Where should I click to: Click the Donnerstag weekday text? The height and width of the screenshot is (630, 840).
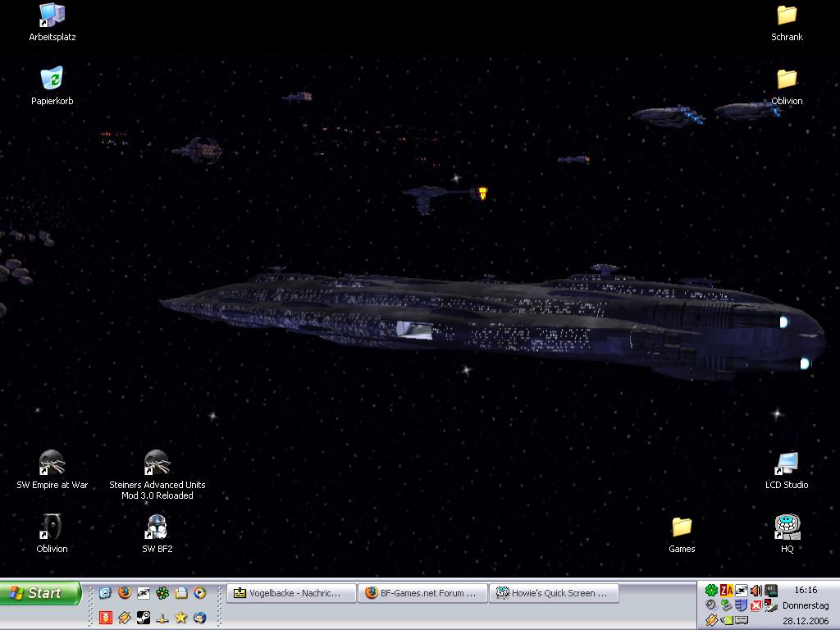click(x=806, y=605)
